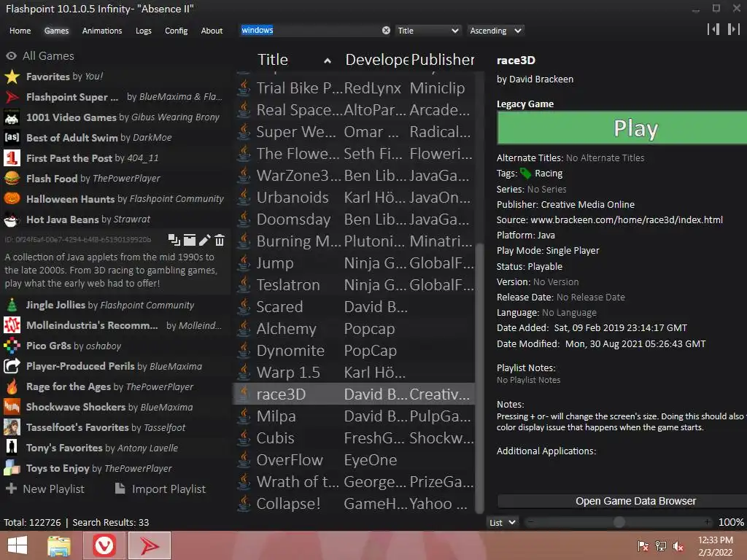Select the Cubis game row
Screen dimensions: 747x560
click(x=355, y=438)
